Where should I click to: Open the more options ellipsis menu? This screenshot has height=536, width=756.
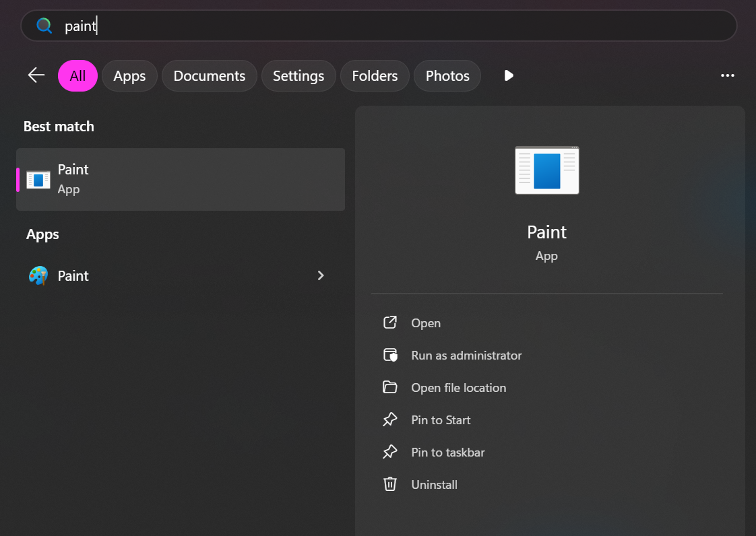pos(728,75)
